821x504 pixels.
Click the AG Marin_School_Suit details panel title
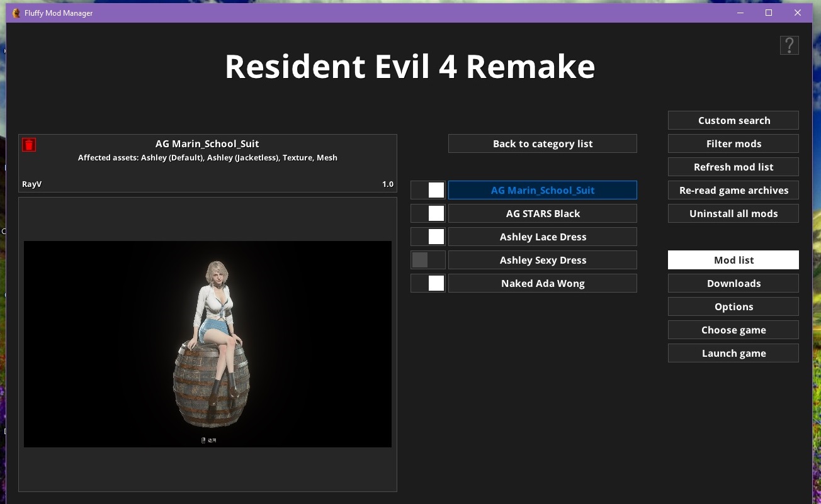tap(207, 143)
